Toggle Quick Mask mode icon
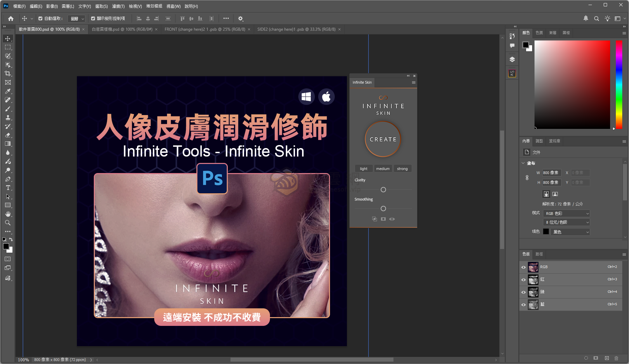The image size is (629, 364). click(8, 259)
